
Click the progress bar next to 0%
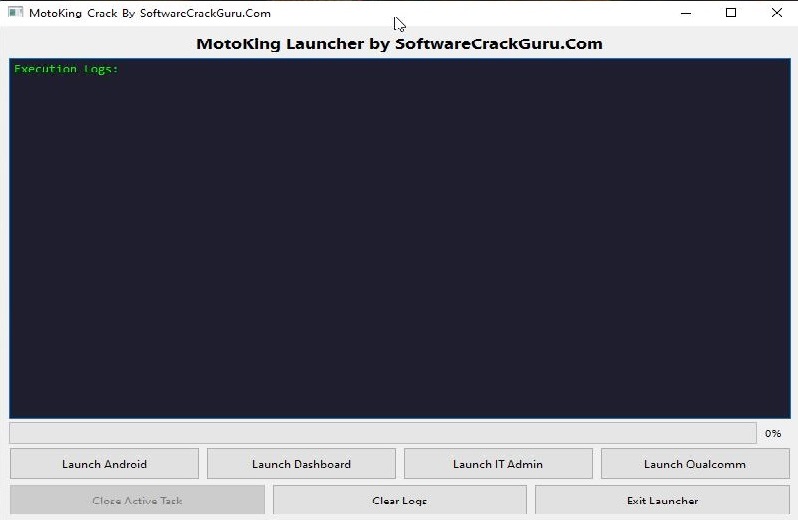(383, 433)
